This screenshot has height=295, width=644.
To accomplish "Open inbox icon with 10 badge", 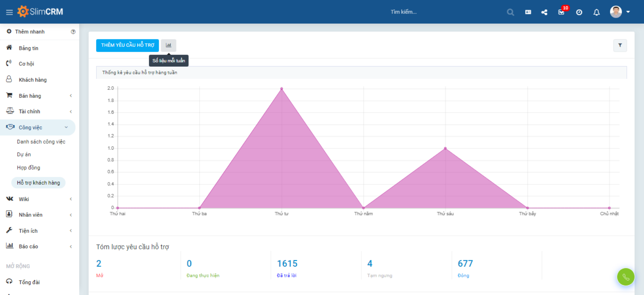I will (561, 12).
